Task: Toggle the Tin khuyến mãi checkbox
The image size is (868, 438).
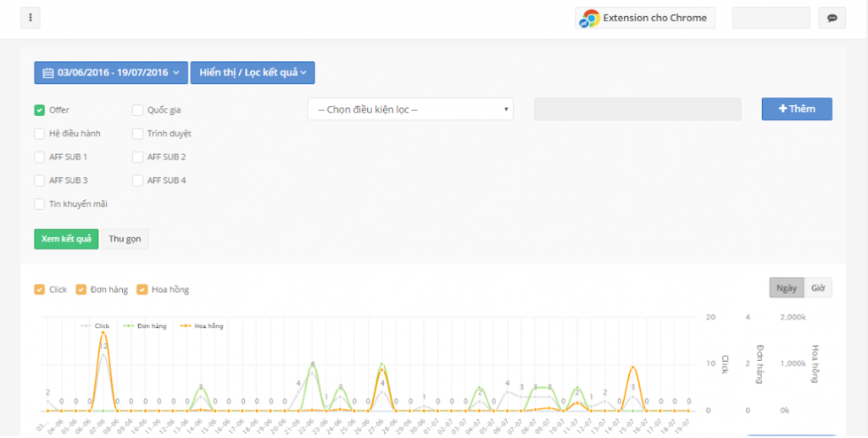Action: click(40, 204)
